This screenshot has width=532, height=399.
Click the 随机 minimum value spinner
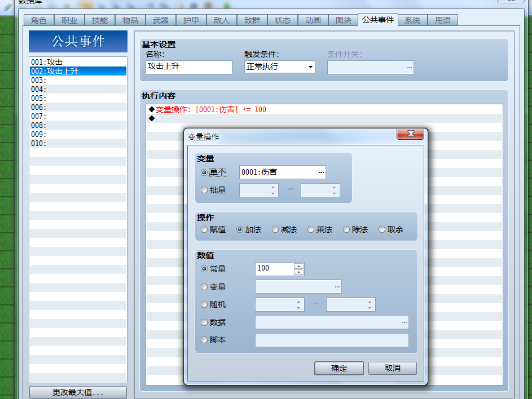coord(280,304)
